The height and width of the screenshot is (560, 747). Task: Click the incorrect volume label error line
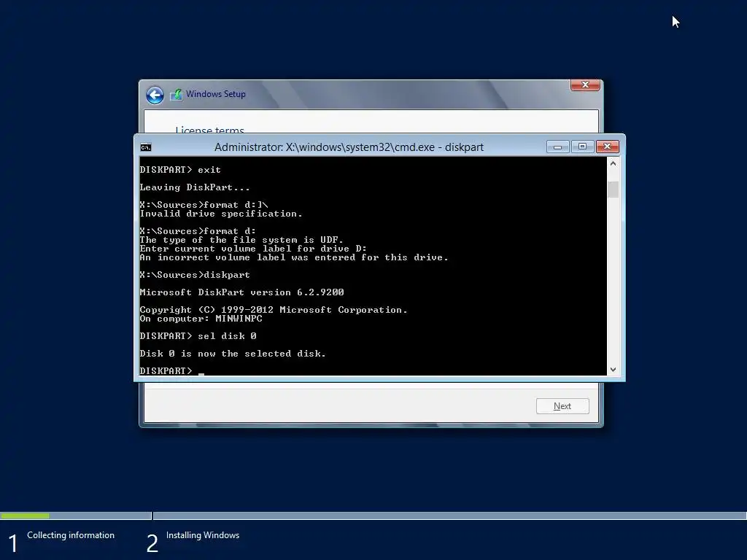[294, 257]
